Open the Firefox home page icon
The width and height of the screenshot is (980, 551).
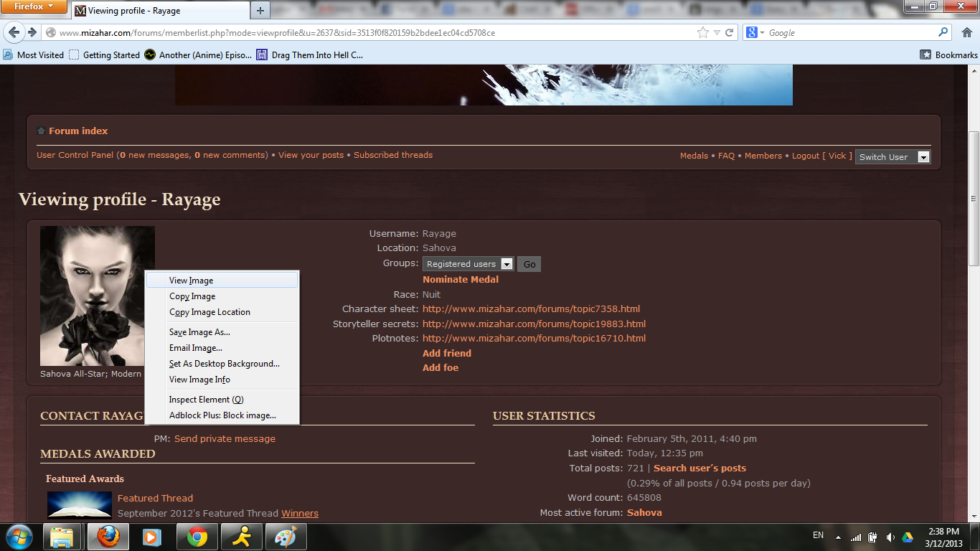pyautogui.click(x=966, y=32)
